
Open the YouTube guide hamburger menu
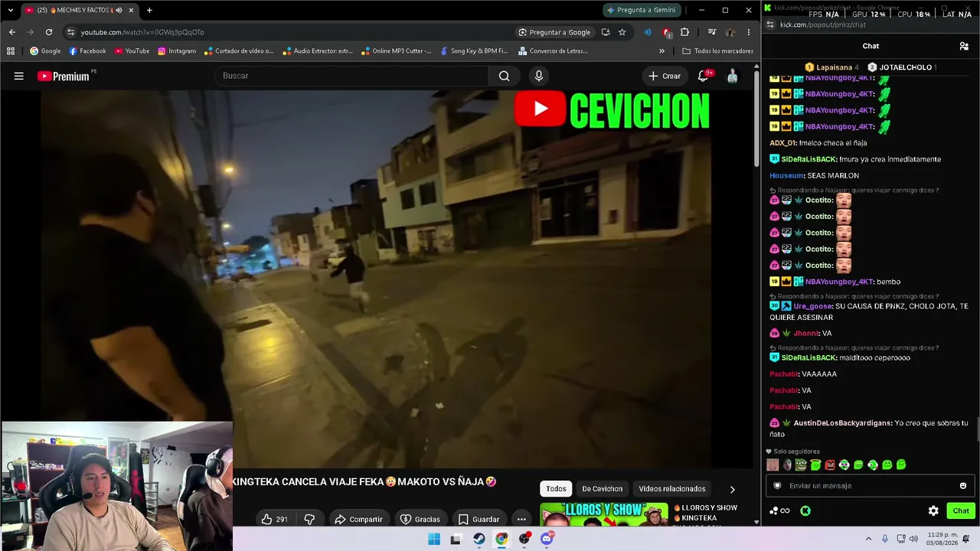click(19, 76)
